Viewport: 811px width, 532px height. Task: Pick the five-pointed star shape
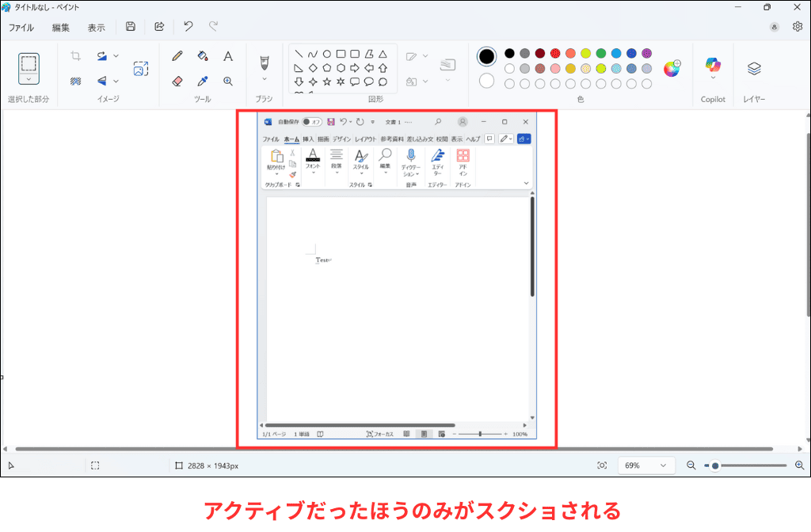(327, 82)
